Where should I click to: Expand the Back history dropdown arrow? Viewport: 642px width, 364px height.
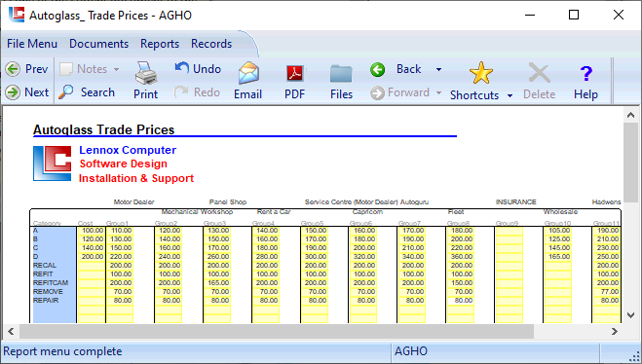[438, 69]
